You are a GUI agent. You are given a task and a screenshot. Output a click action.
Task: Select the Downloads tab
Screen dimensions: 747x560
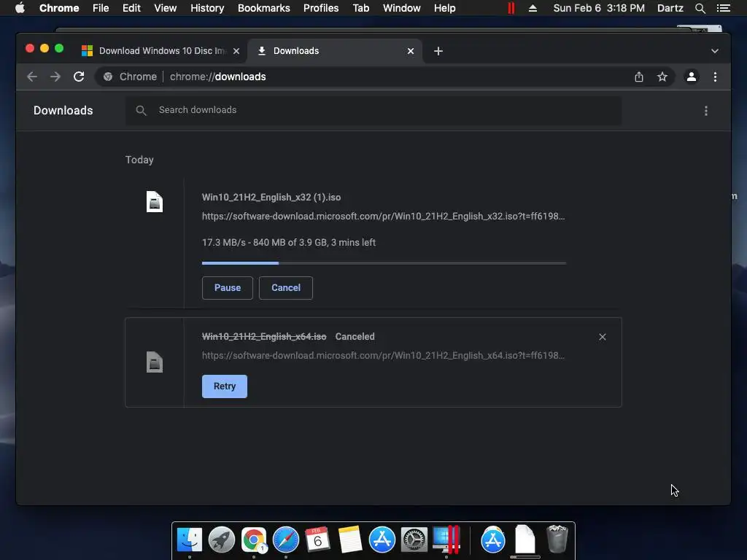point(334,51)
